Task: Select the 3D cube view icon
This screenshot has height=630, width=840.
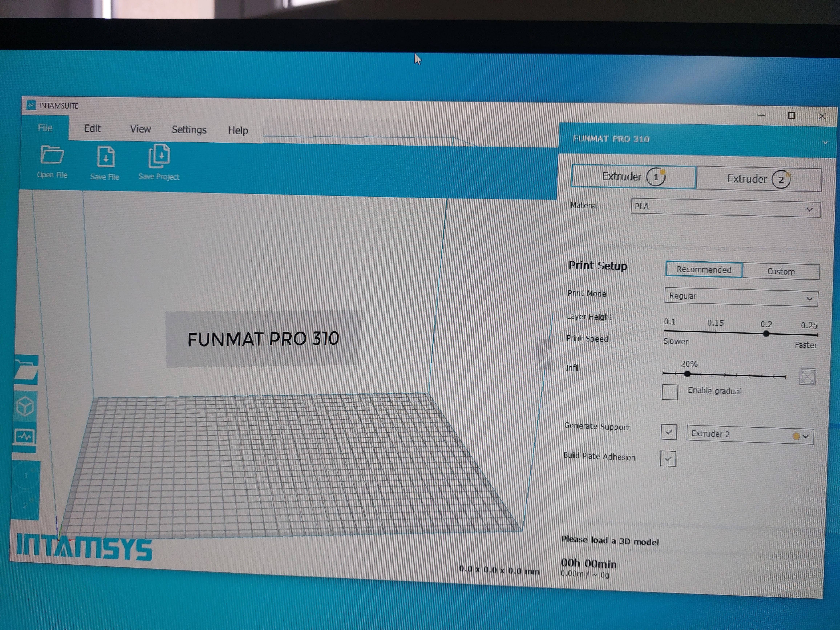Action: tap(25, 407)
